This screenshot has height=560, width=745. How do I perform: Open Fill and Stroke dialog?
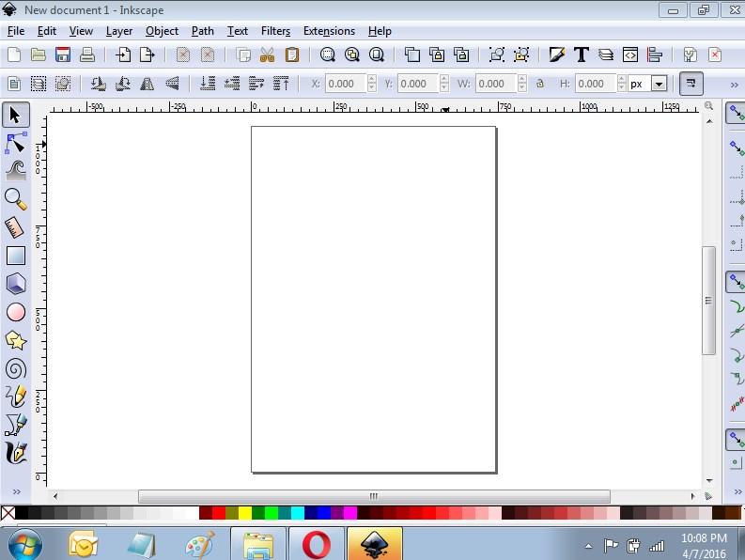[x=557, y=54]
